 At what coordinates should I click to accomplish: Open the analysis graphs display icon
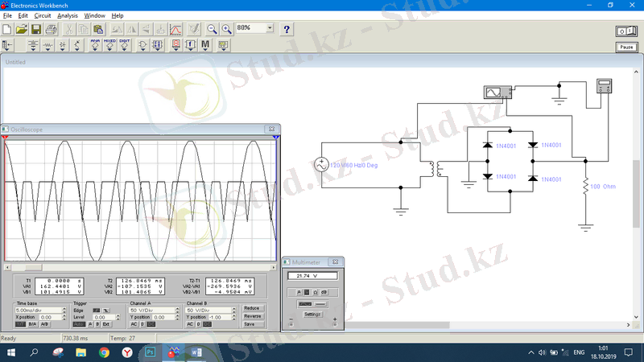pyautogui.click(x=175, y=29)
